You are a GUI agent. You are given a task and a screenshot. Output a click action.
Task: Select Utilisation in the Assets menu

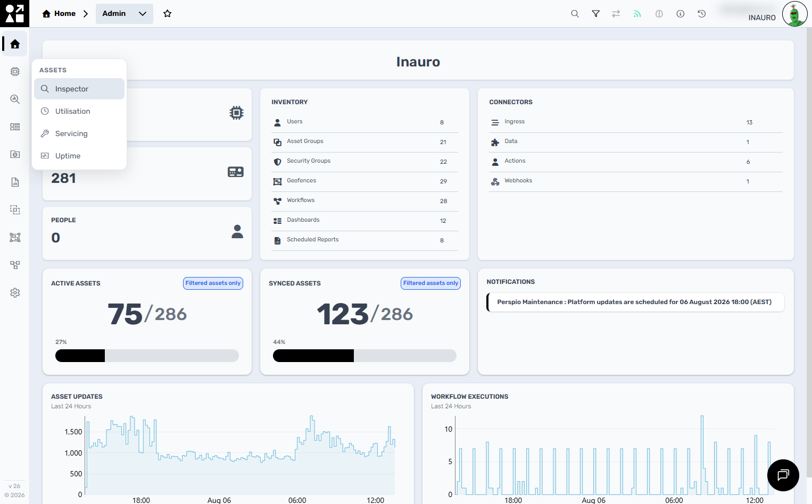point(79,111)
